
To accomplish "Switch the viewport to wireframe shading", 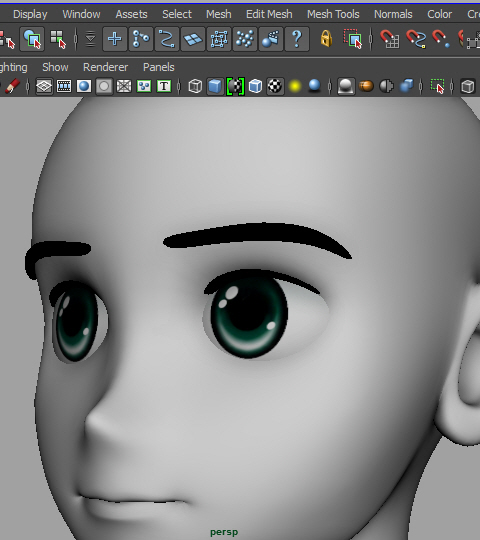I will click(195, 86).
